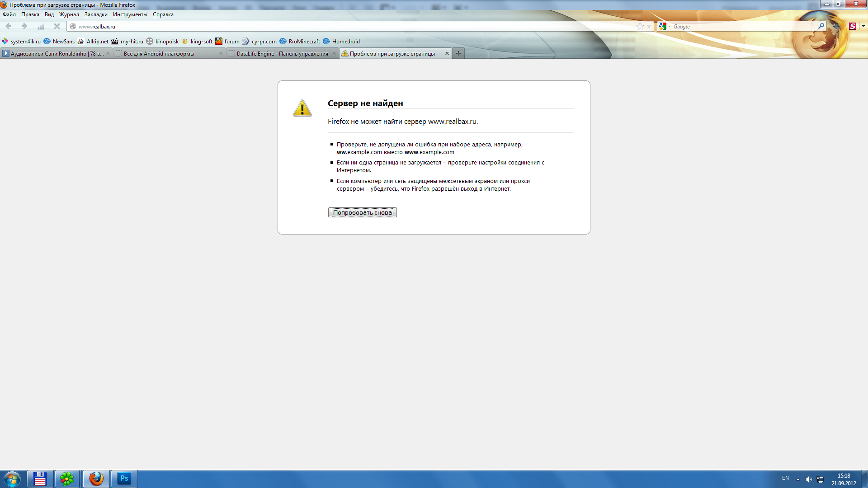This screenshot has width=868, height=488.
Task: Open the Allrip.net bookmark
Action: pos(93,41)
